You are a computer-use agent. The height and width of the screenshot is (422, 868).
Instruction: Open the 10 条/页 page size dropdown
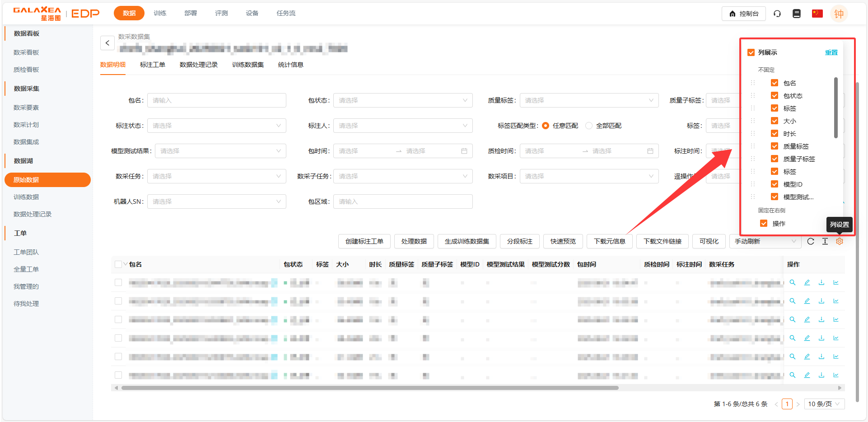[x=824, y=404]
